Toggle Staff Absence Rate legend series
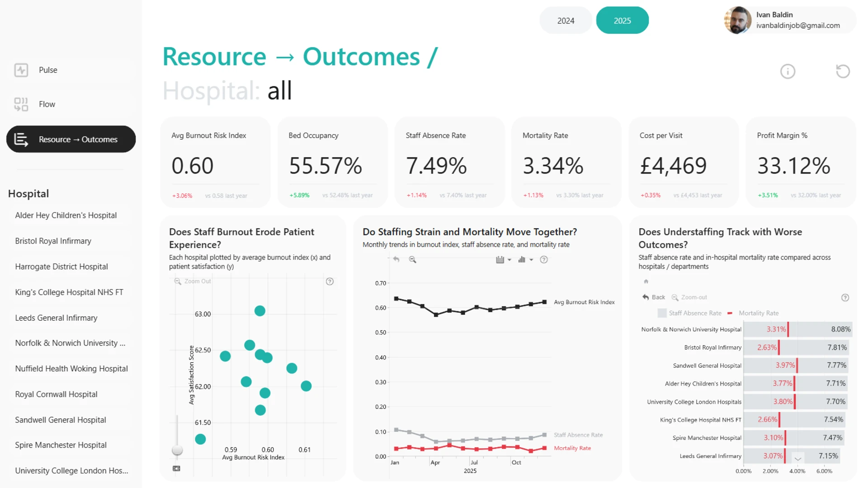 pos(689,313)
